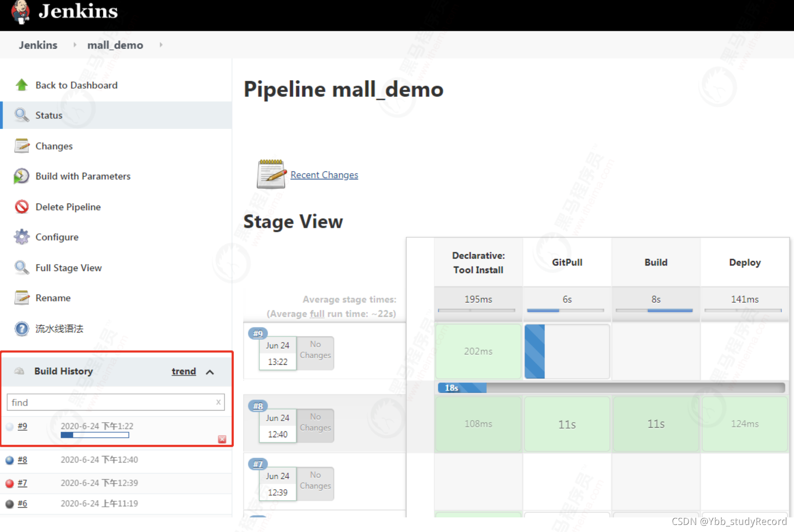Click the Rename notepad icon
This screenshot has height=532, width=794.
[x=21, y=298]
